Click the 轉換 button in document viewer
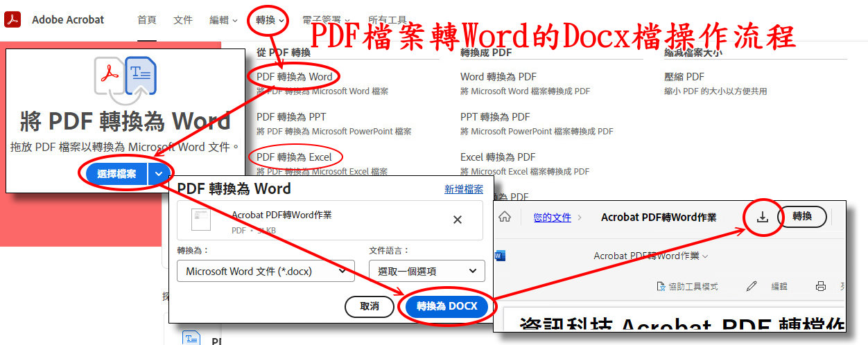This screenshot has height=345, width=868. pos(802,217)
